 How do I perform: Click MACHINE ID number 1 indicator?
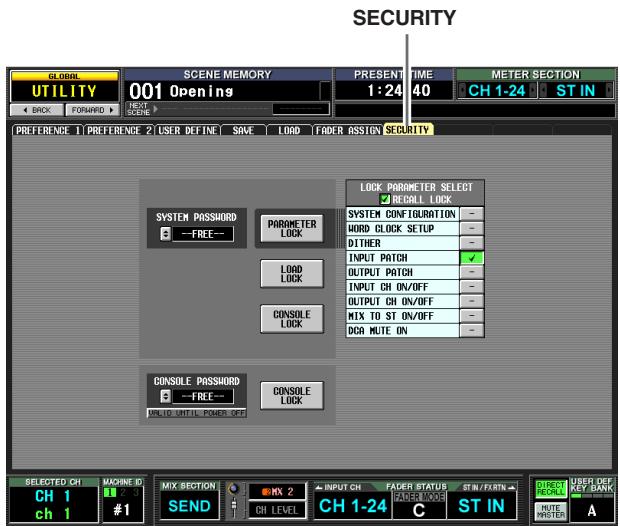[110, 492]
